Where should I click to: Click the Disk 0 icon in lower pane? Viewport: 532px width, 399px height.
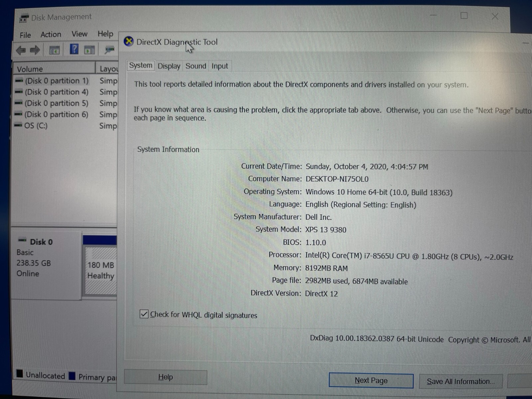click(22, 240)
